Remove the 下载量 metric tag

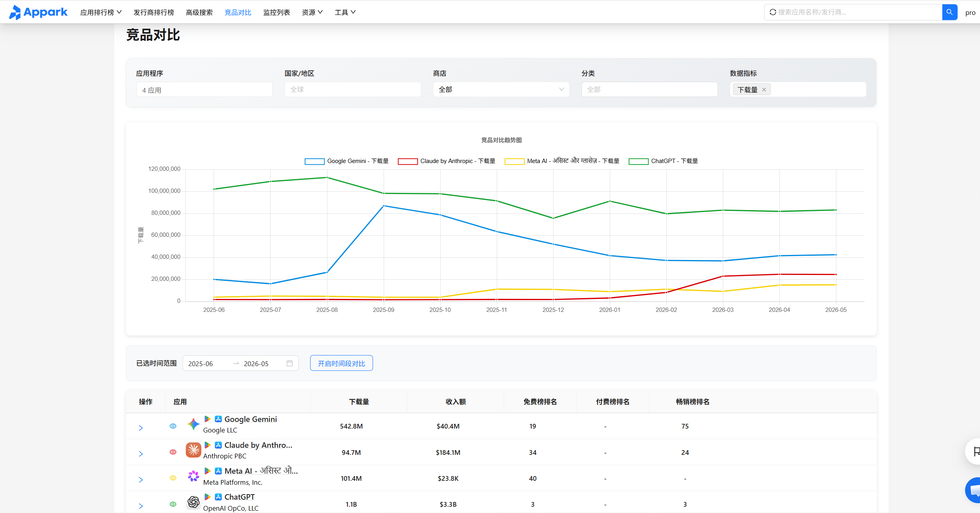(764, 90)
